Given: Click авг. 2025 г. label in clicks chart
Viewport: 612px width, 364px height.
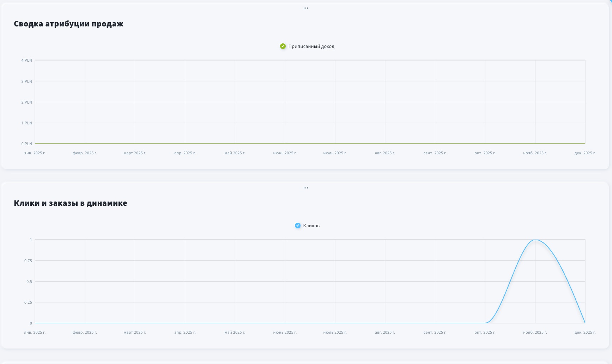Looking at the screenshot, I should (385, 332).
